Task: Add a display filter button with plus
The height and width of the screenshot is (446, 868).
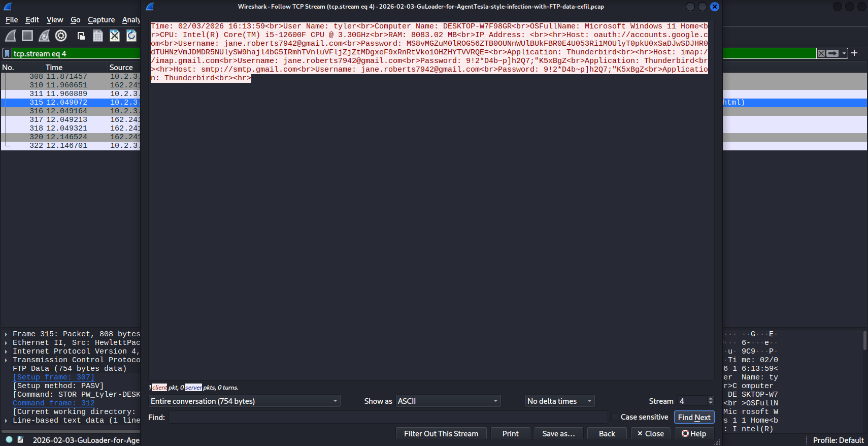Action: coord(854,53)
